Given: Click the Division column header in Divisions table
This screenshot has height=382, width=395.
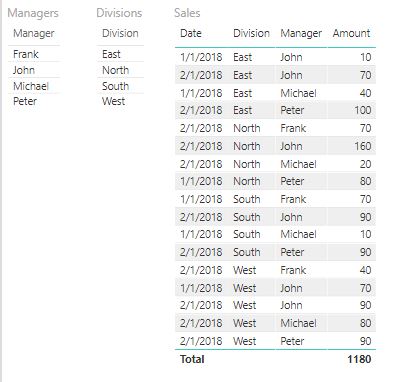Looking at the screenshot, I should click(120, 33).
